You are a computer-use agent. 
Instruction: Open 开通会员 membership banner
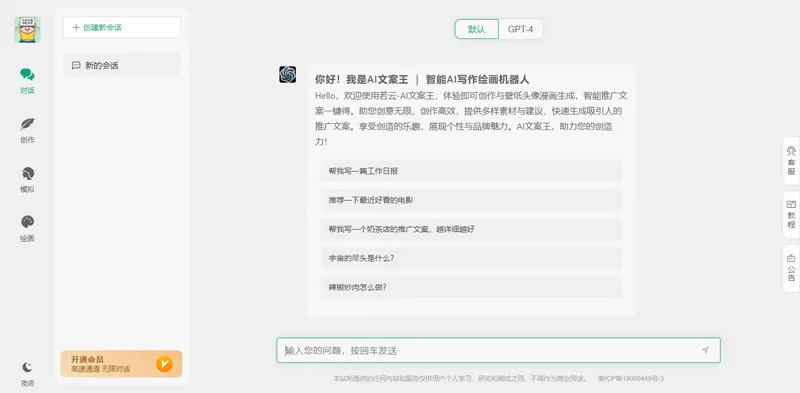click(x=121, y=364)
